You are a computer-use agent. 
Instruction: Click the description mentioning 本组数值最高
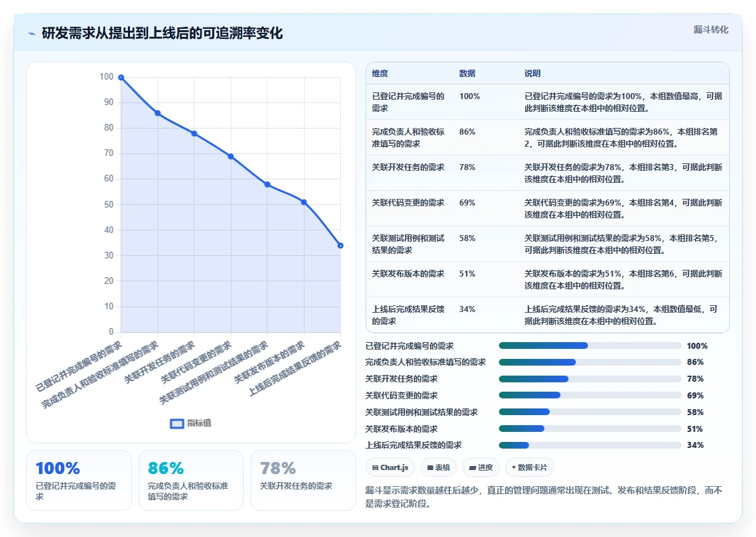click(623, 102)
